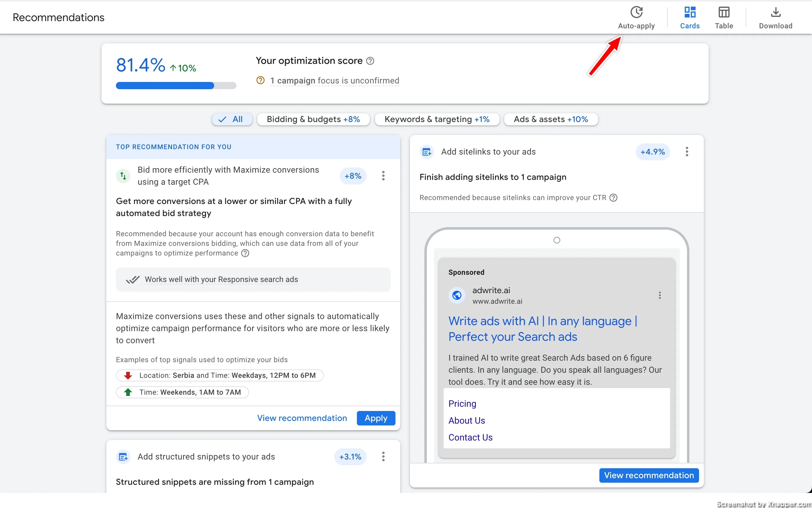
Task: Click 'Location: Serbia and Time: Weekdays' signal chip
Action: click(x=220, y=375)
